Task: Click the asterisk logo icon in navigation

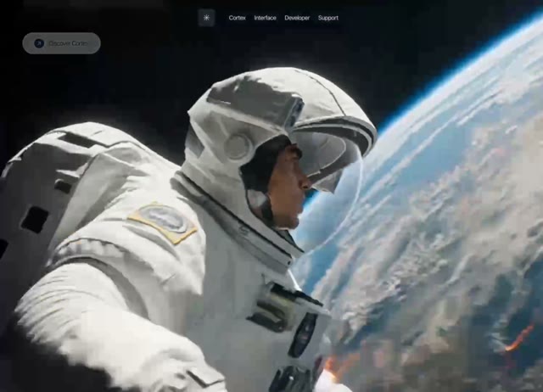Action: [206, 18]
